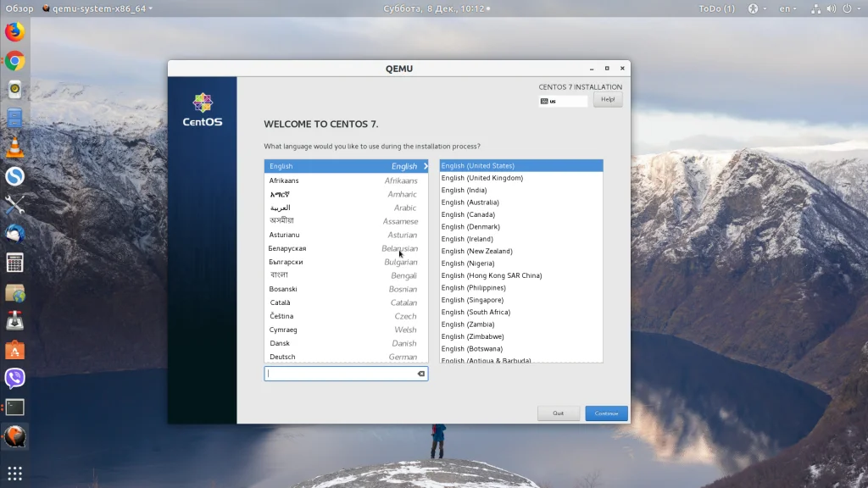Screen dimensions: 868x488
Task: Launch VLC media player from dock
Action: pos(15,147)
